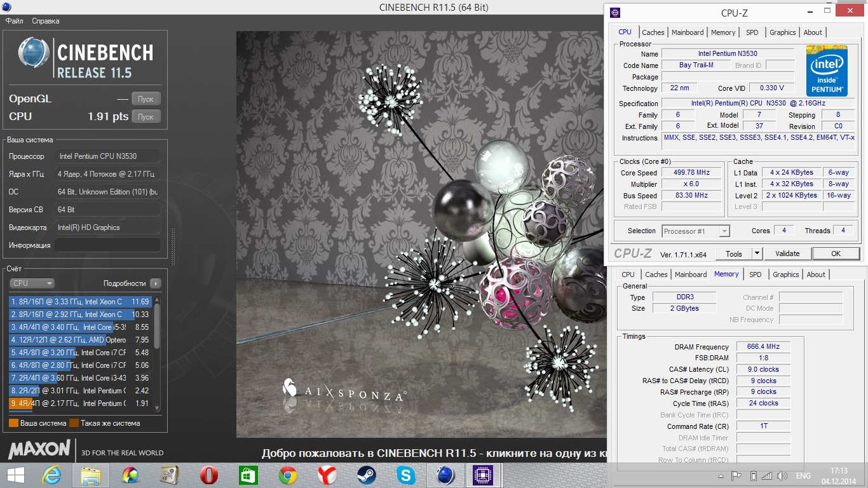This screenshot has width=868, height=488.
Task: Click the Intel Inside Pentium logo
Action: [827, 70]
